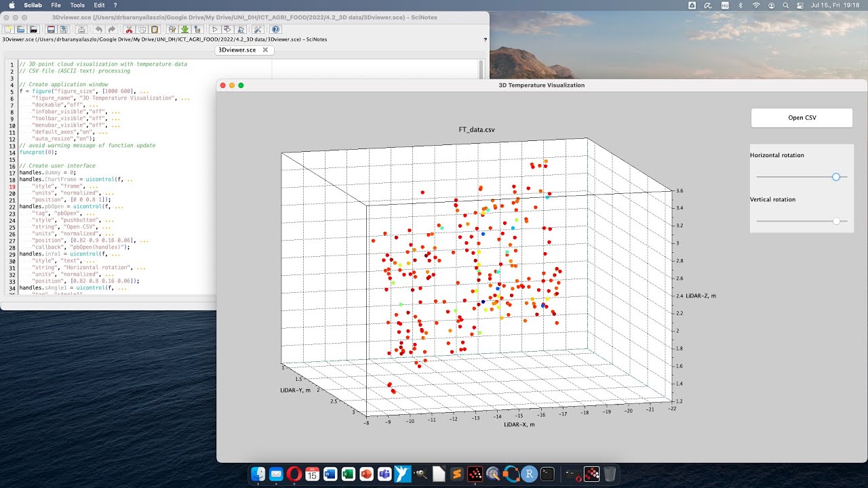Click the Vertical rotation slider handle
Screen dimensions: 868x488
tap(836, 221)
